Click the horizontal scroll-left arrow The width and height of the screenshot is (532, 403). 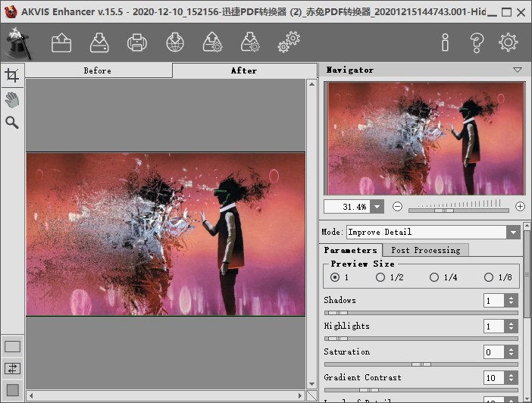pos(31,395)
